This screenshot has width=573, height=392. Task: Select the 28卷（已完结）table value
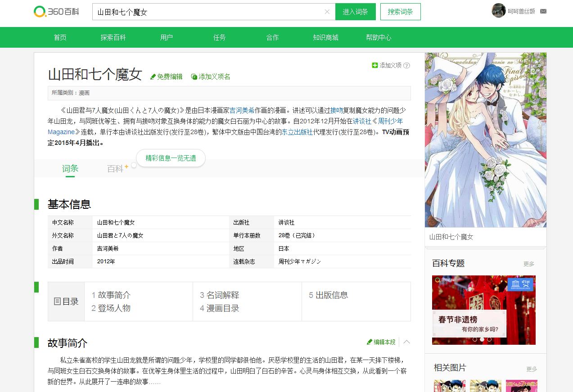coord(297,235)
